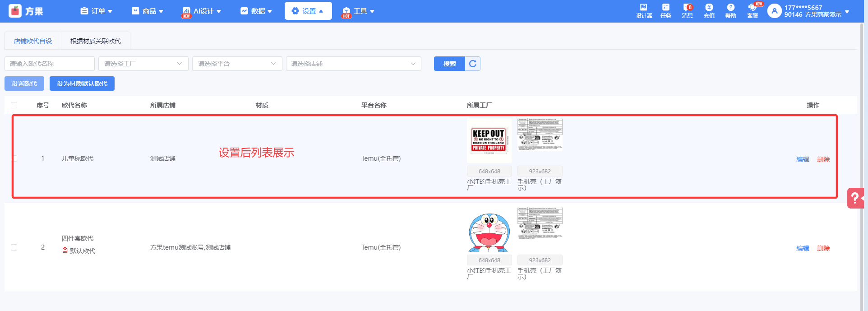Click the 请输入欧代名称 input field

click(x=50, y=64)
